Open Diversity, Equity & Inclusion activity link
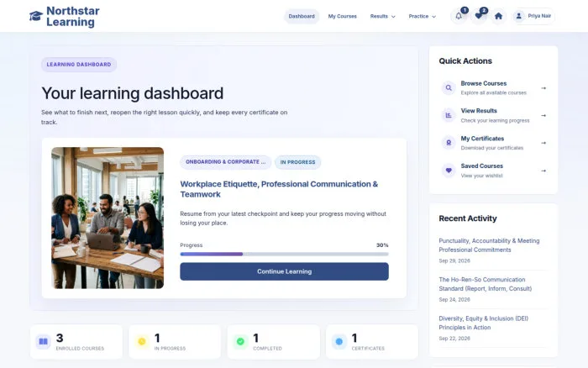The image size is (588, 368). (483, 323)
